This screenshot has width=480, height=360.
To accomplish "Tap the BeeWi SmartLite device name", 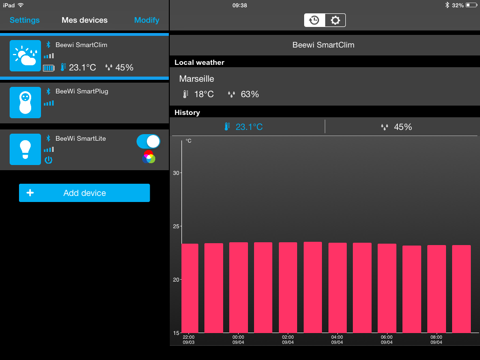I will pos(81,138).
